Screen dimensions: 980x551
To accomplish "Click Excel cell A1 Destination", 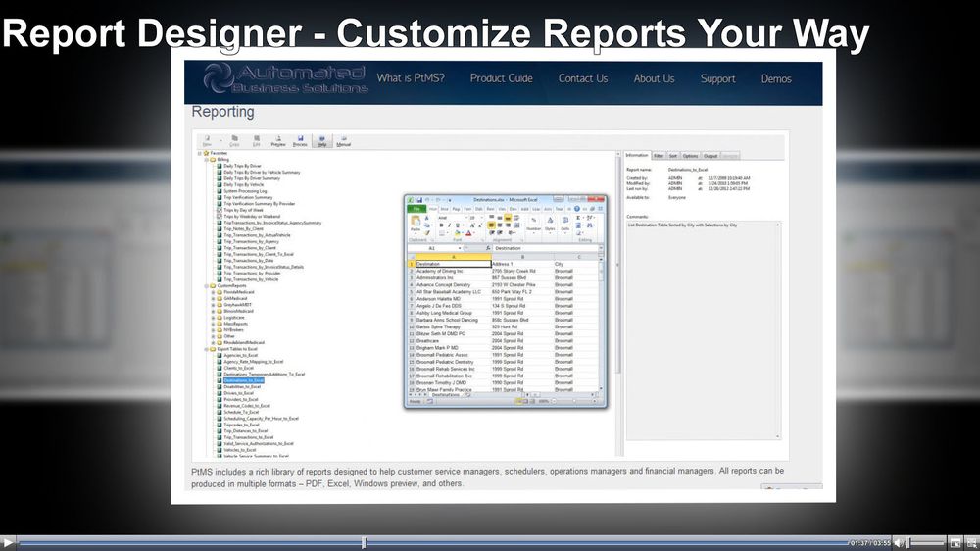I will point(453,264).
